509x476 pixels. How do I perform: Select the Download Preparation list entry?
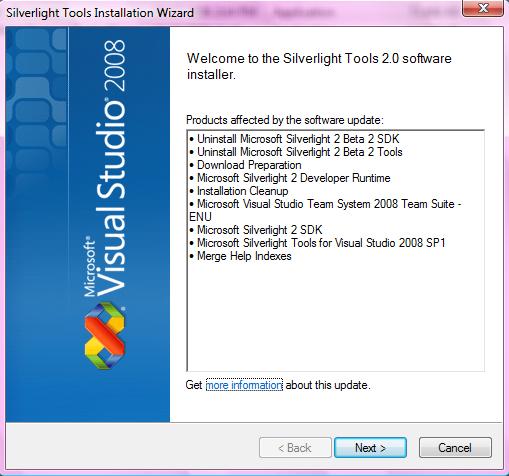245,165
